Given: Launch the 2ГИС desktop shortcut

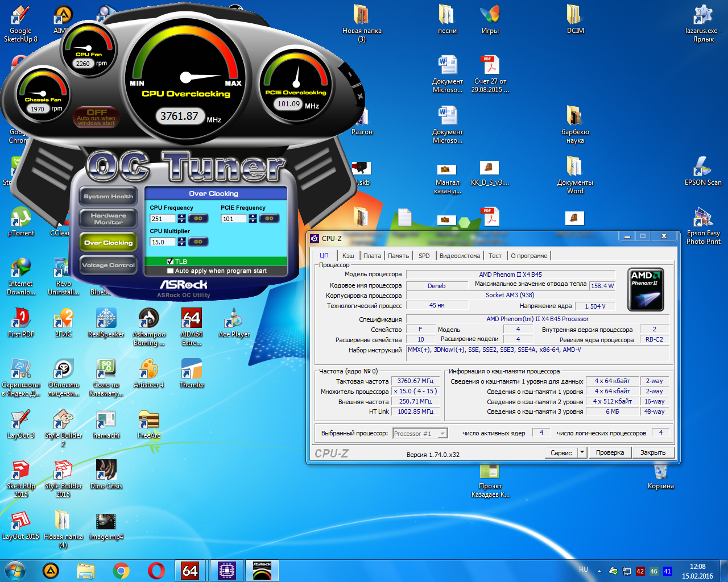Looking at the screenshot, I should coord(63,322).
